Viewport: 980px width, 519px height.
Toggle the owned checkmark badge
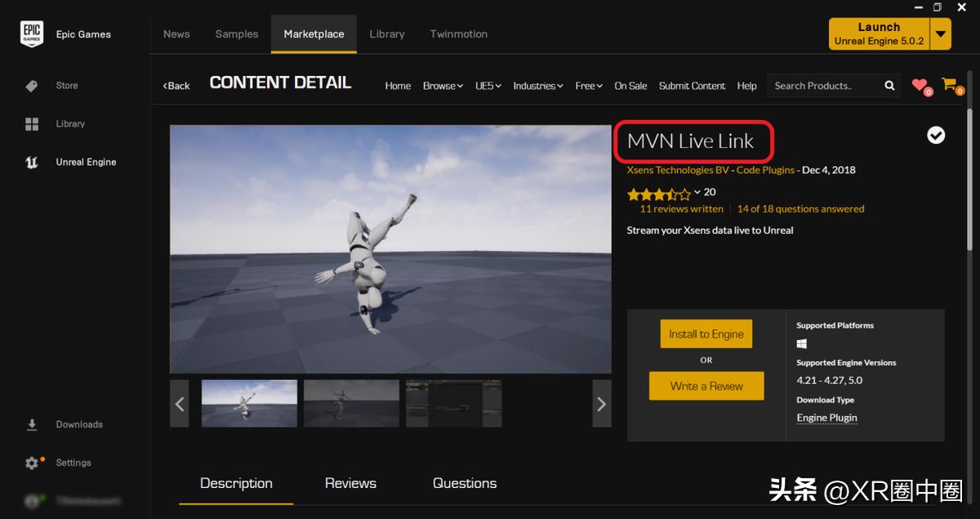936,136
